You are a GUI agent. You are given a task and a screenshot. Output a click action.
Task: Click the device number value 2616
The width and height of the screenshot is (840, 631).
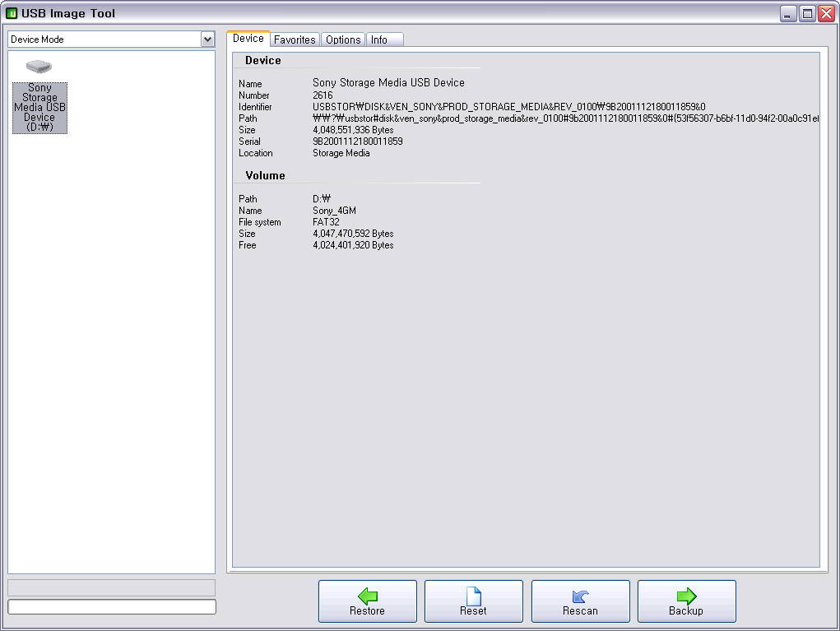(x=323, y=95)
